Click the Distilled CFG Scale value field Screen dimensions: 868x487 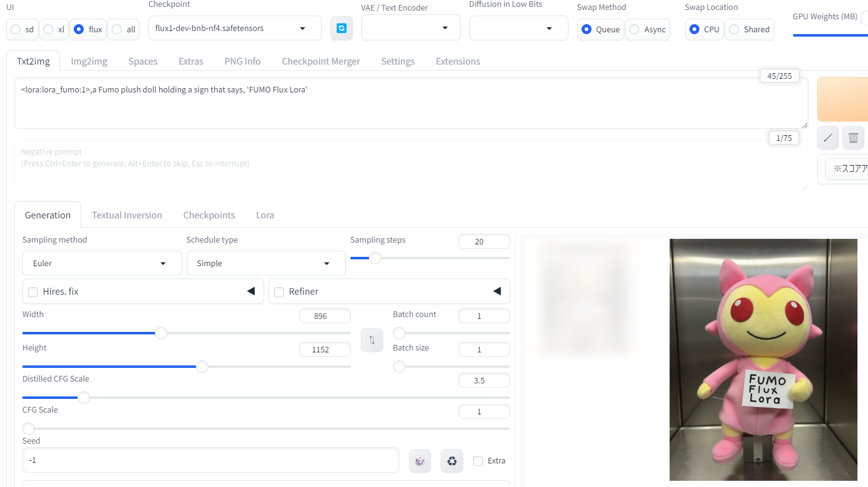484,381
